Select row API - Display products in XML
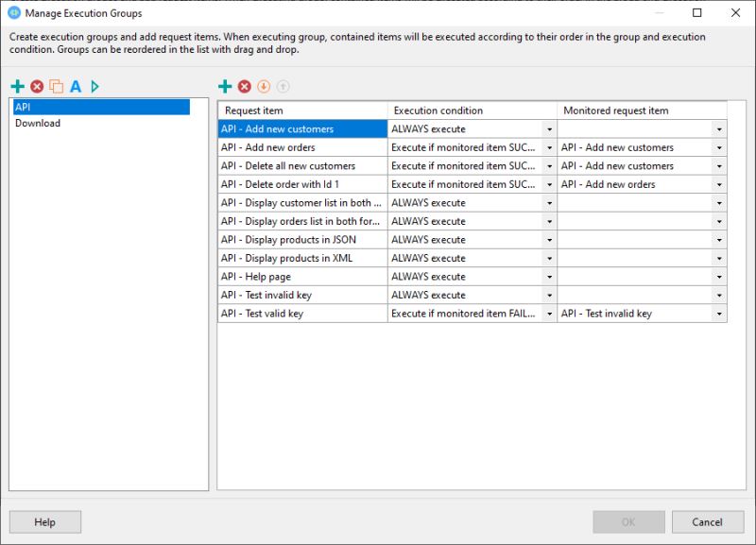The image size is (756, 545). [x=302, y=258]
